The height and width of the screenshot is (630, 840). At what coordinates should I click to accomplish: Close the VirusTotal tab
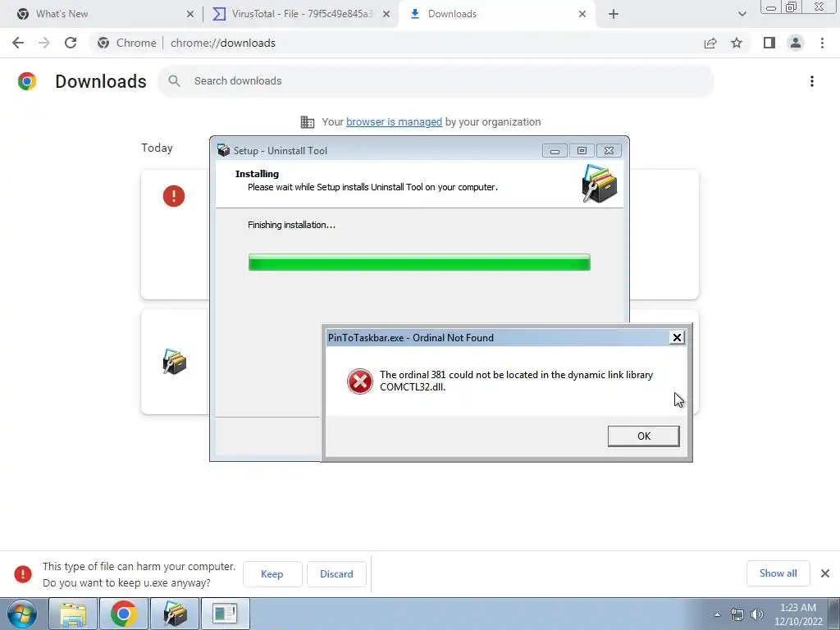pyautogui.click(x=386, y=15)
